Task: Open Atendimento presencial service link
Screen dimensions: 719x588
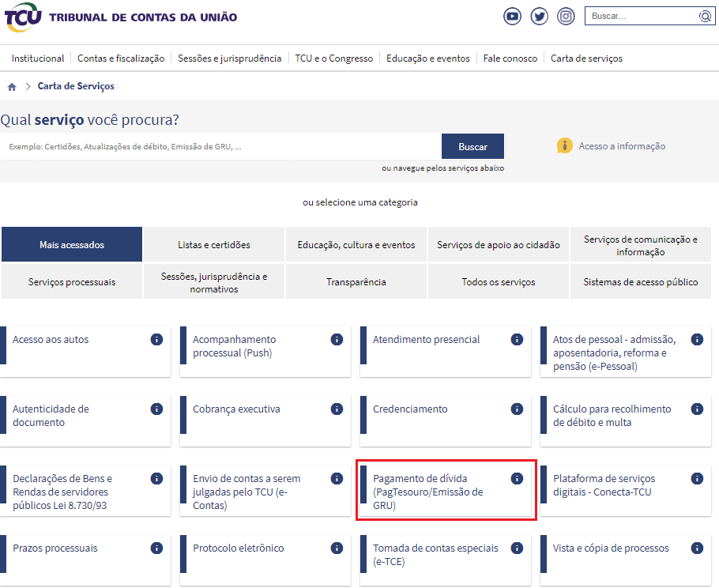Action: pos(426,340)
